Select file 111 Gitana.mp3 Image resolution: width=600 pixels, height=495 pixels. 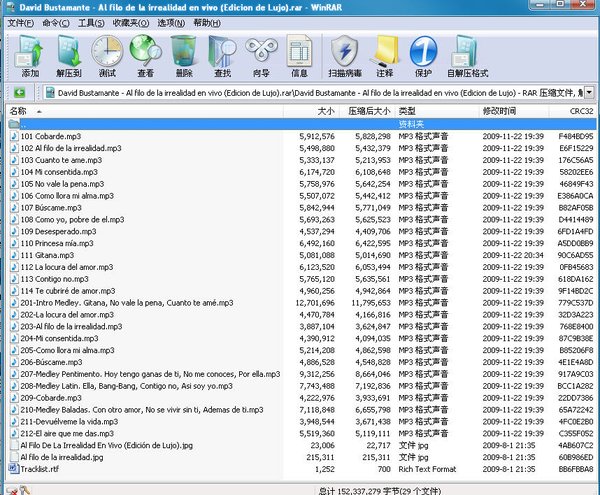pos(47,255)
